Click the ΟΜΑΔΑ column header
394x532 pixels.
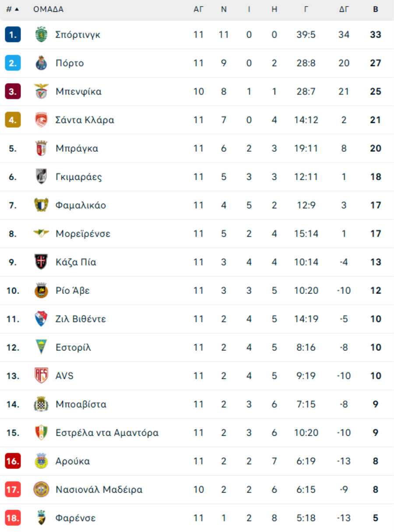pyautogui.click(x=48, y=9)
